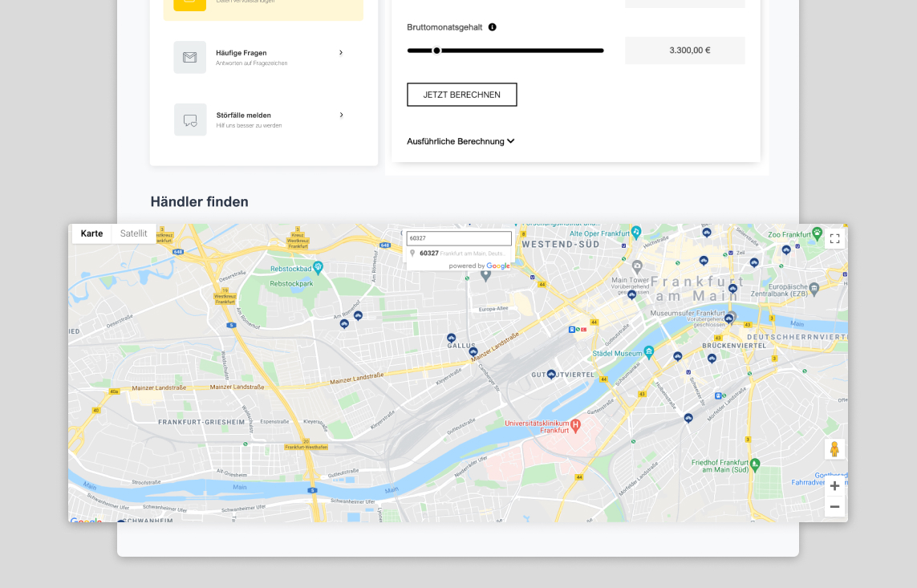The width and height of the screenshot is (917, 588).
Task: Expand Häufige Fragen with its chevron arrow
Action: (x=341, y=53)
